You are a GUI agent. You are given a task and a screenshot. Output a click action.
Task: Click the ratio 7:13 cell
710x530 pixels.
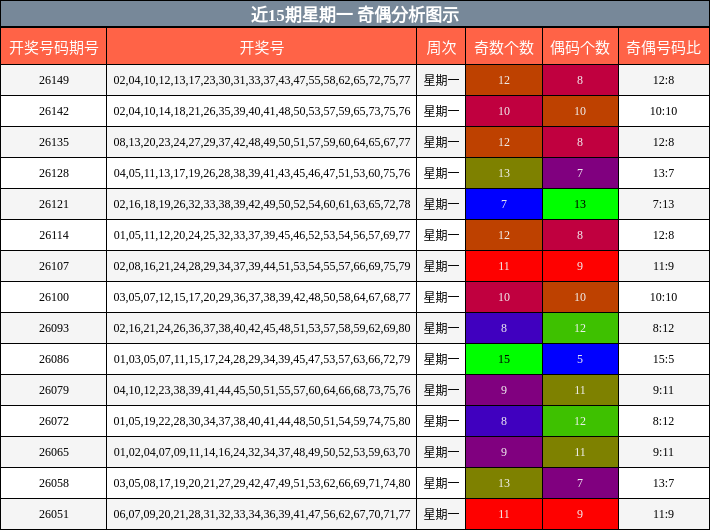click(663, 204)
